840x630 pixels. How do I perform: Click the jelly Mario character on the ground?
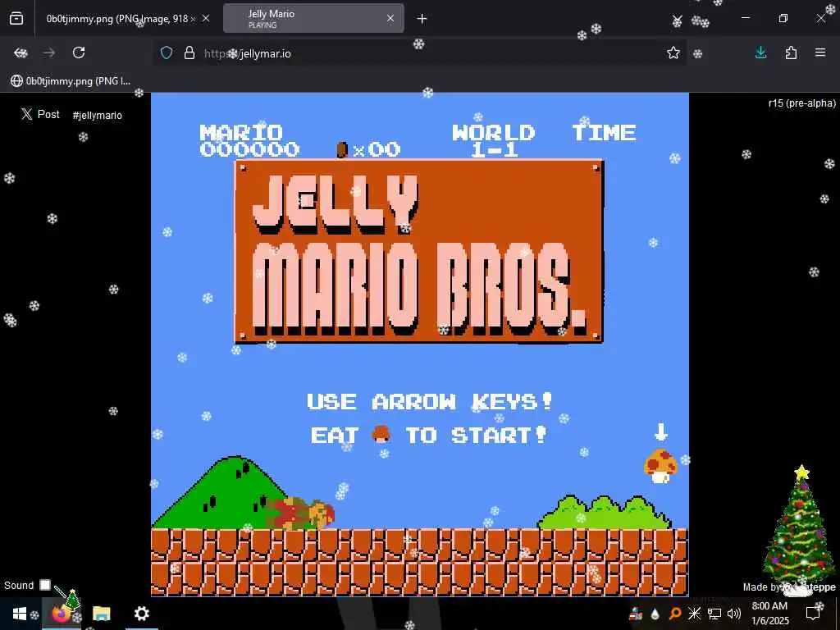click(x=302, y=513)
